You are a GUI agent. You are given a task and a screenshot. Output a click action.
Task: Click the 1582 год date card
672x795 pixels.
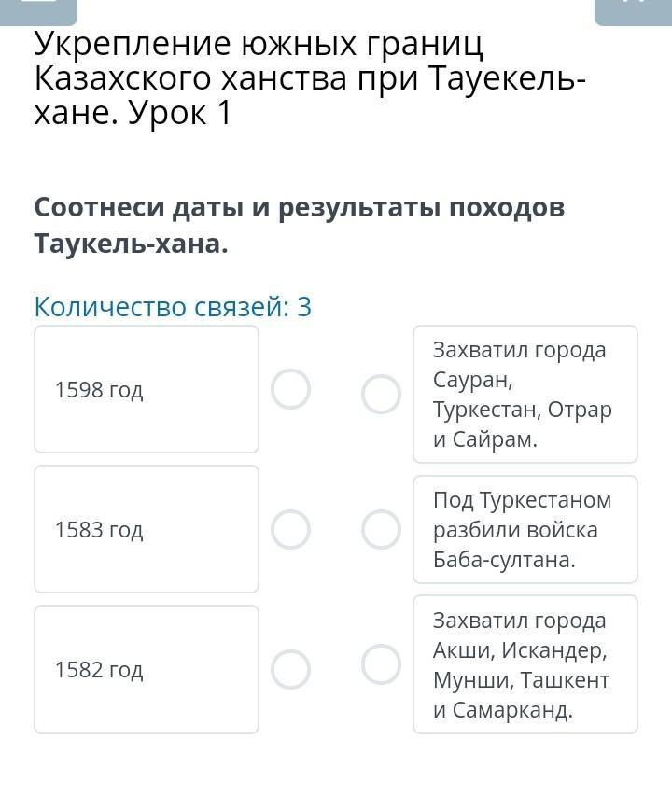click(x=147, y=669)
